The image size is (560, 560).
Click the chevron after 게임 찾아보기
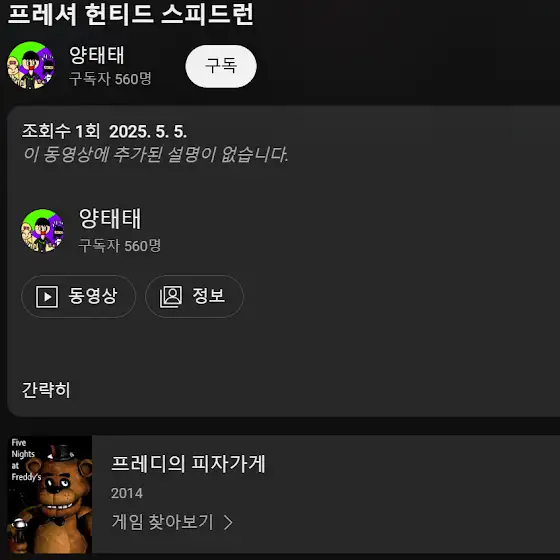[x=229, y=522]
